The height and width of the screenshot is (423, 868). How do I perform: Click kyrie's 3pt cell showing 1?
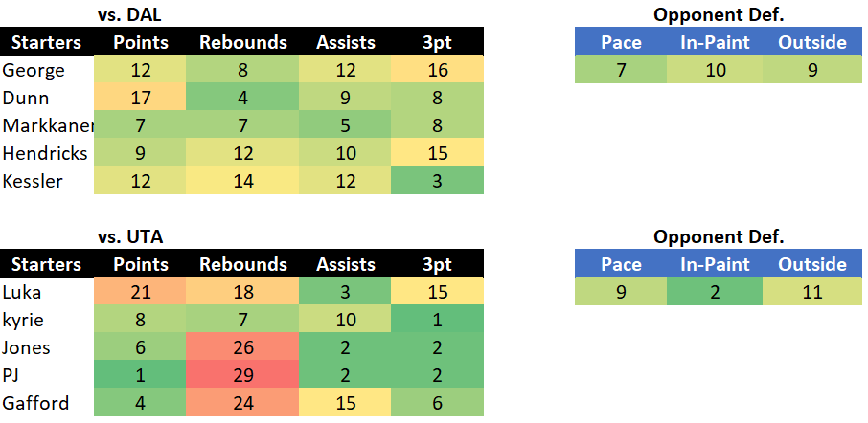[x=437, y=319]
